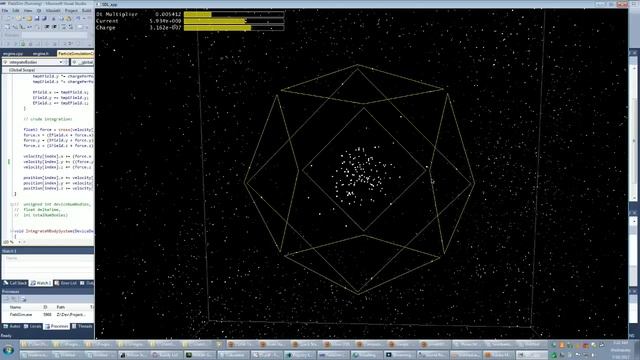Click the ID column header in Processes

click(47, 307)
